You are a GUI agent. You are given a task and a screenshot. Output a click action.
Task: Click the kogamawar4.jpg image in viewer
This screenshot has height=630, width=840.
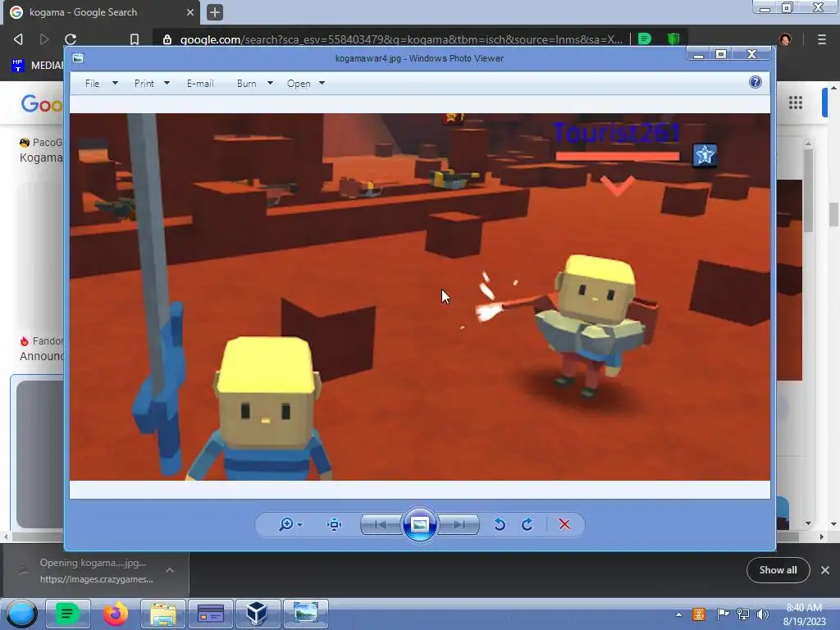click(419, 296)
